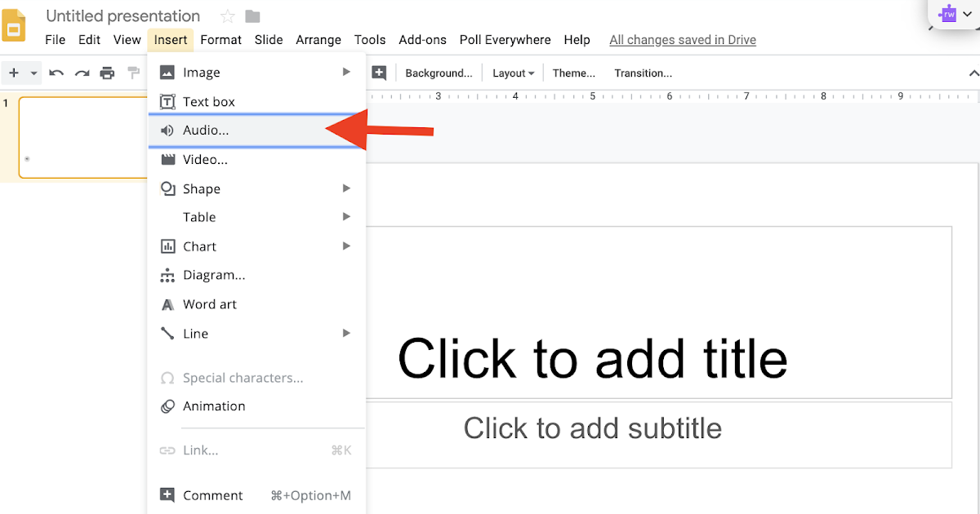Open the Google Slides home screen
The width and height of the screenshot is (980, 514).
14,25
